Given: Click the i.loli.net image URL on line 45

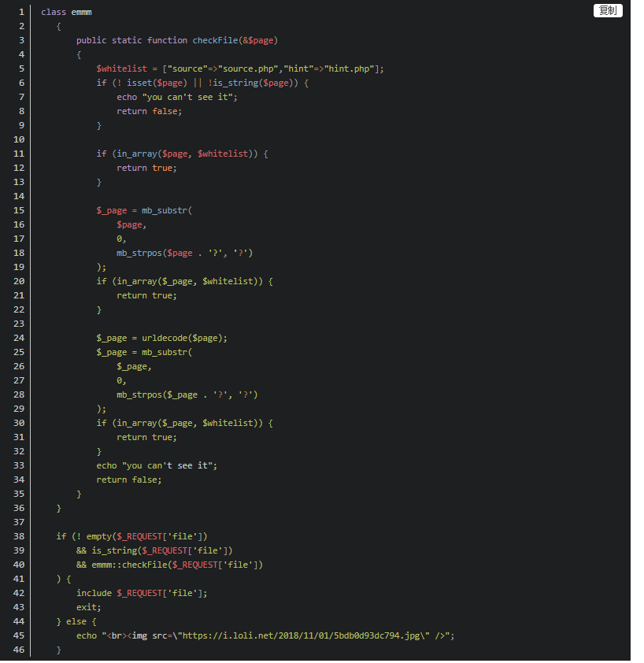Looking at the screenshot, I should (x=301, y=635).
